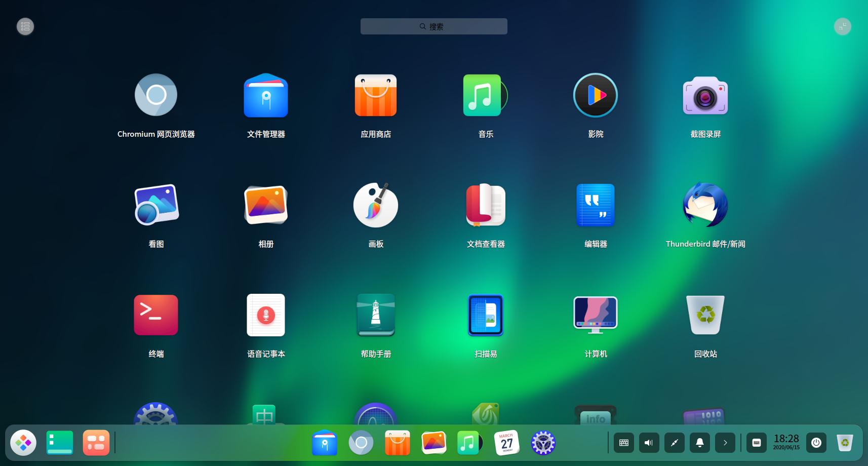This screenshot has width=868, height=466.
Task: Start the 影院 movie player
Action: coord(595,95)
